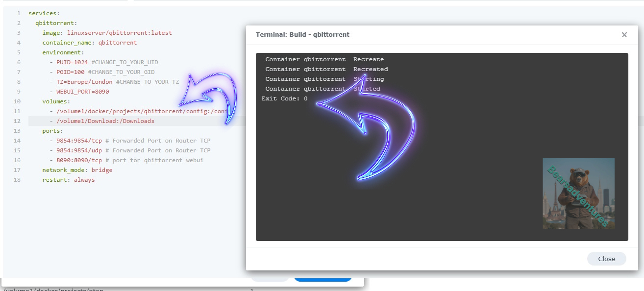Click line number 12 in the gutter

(18, 121)
